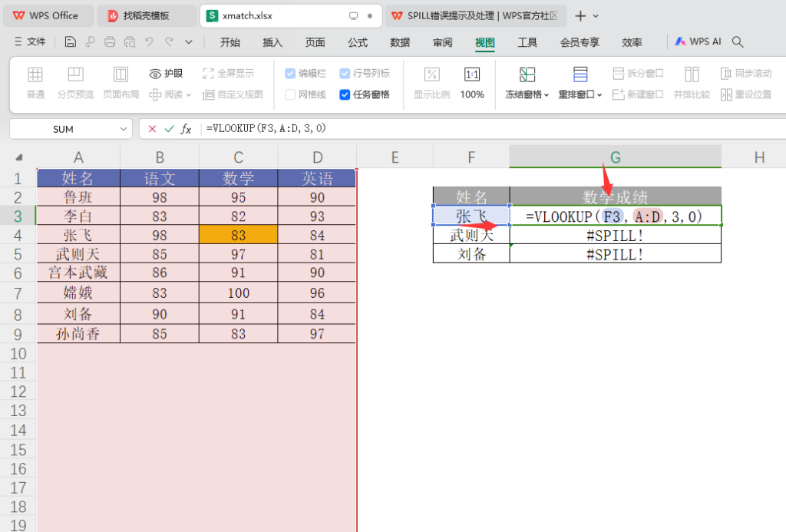Confirm formula with green checkmark
Viewport: 786px width, 532px height.
[x=170, y=129]
